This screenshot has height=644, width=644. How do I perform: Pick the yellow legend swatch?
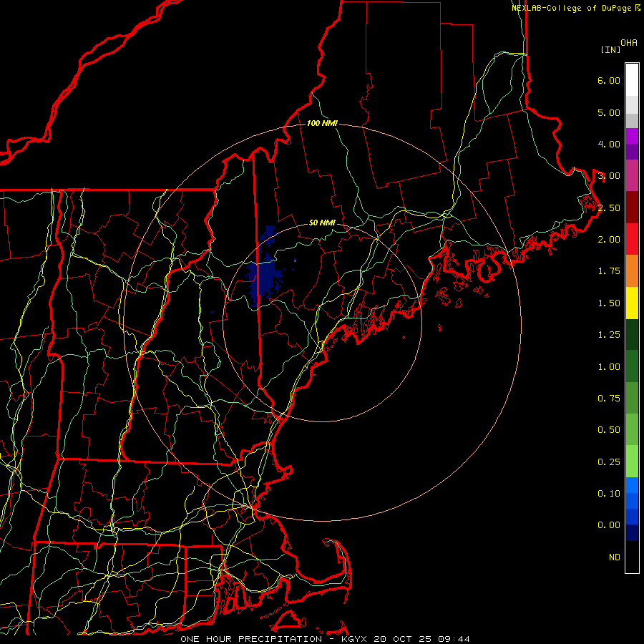click(x=632, y=303)
